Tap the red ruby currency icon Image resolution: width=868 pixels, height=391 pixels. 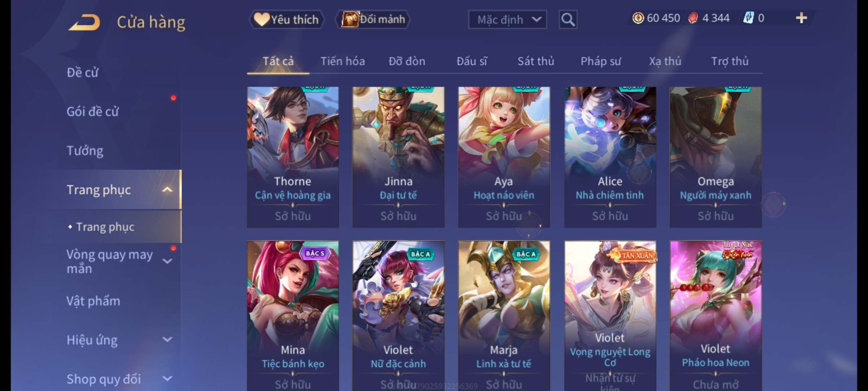tap(693, 18)
